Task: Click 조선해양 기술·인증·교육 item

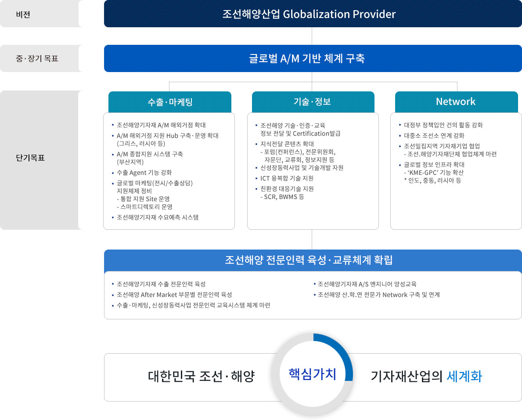Action: tap(293, 125)
